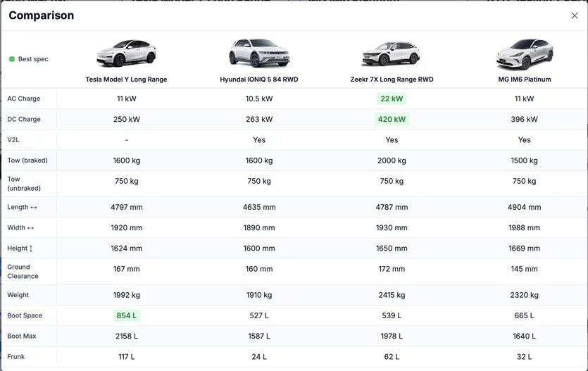The width and height of the screenshot is (588, 371).
Task: Click the highlighted 854 L boot space value
Action: click(126, 315)
